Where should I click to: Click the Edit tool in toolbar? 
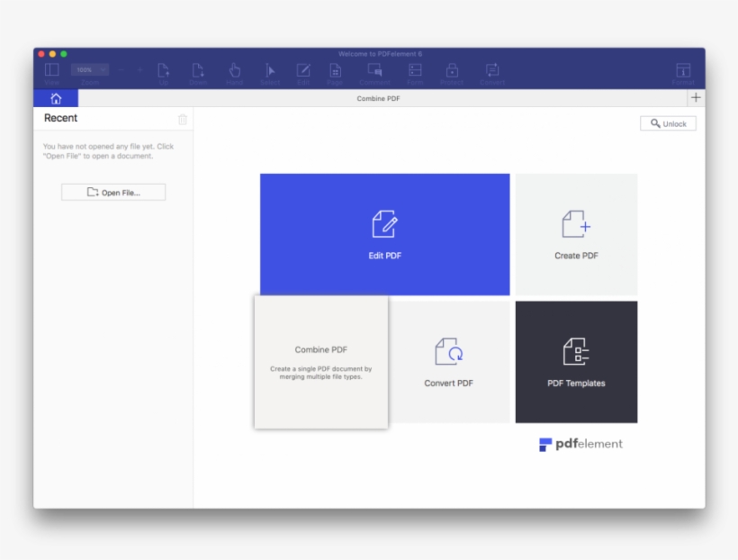(303, 71)
